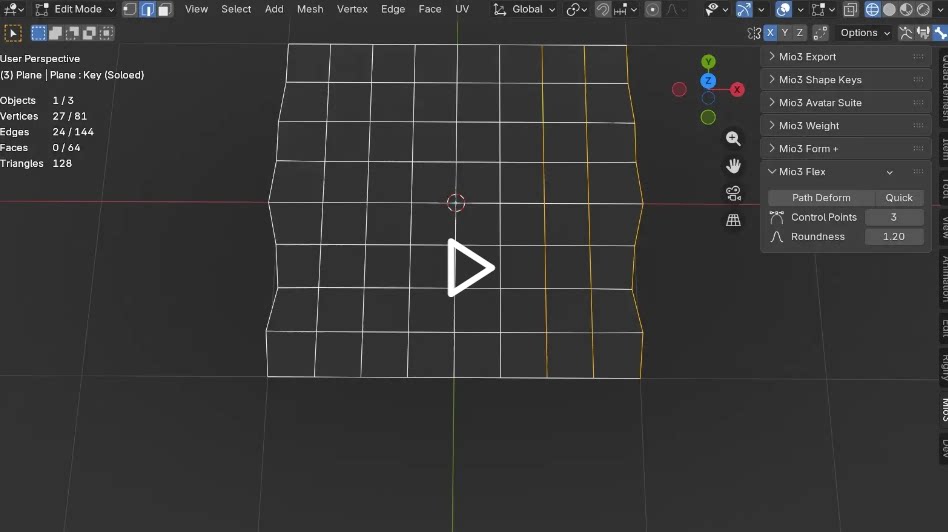Image resolution: width=948 pixels, height=532 pixels.
Task: Toggle snapping magnet
Action: 603,9
